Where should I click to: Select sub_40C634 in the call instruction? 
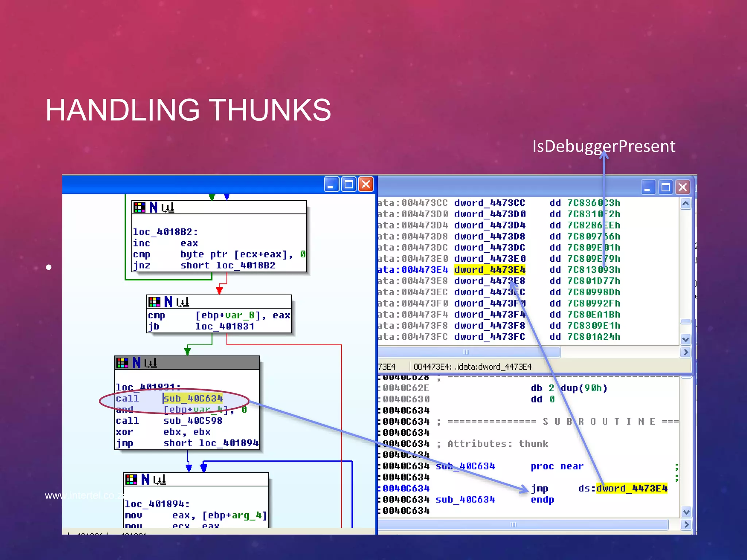(193, 398)
